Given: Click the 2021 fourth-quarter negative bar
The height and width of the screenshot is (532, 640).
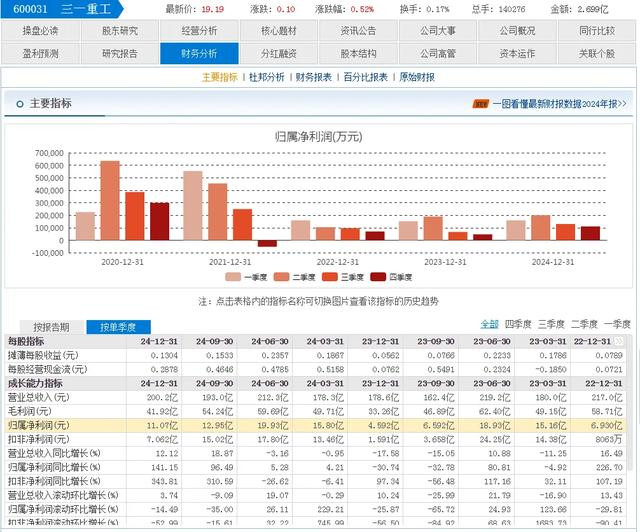Looking at the screenshot, I should [267, 243].
